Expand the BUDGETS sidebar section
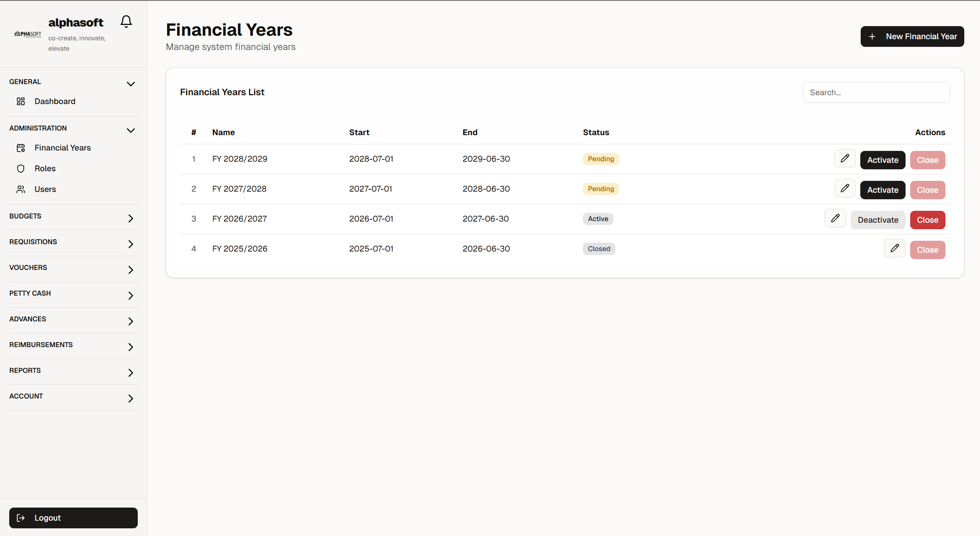Image resolution: width=980 pixels, height=536 pixels. (130, 218)
